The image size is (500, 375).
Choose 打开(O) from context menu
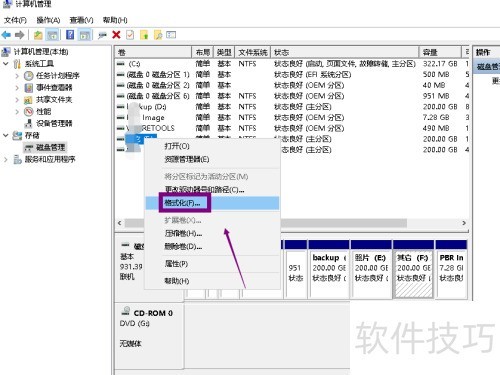pos(212,146)
